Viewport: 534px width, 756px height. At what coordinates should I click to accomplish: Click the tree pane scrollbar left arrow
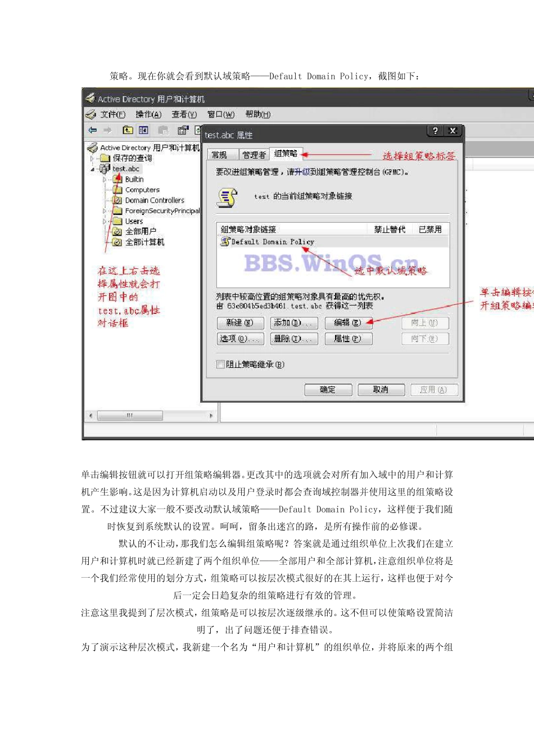tap(90, 416)
